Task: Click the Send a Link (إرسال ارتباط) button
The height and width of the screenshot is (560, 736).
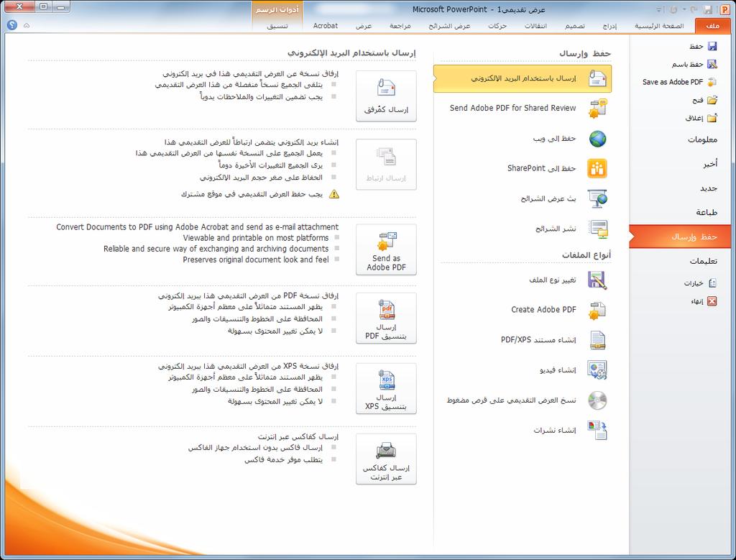Action: click(x=386, y=165)
